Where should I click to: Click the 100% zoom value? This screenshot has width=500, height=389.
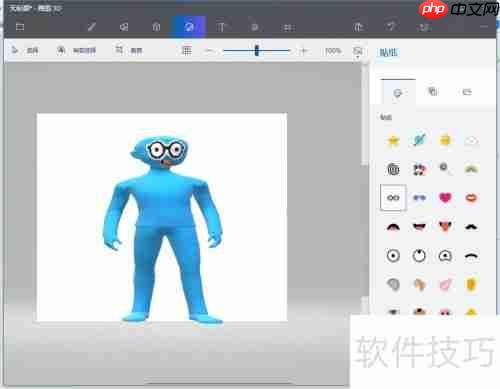click(x=333, y=51)
